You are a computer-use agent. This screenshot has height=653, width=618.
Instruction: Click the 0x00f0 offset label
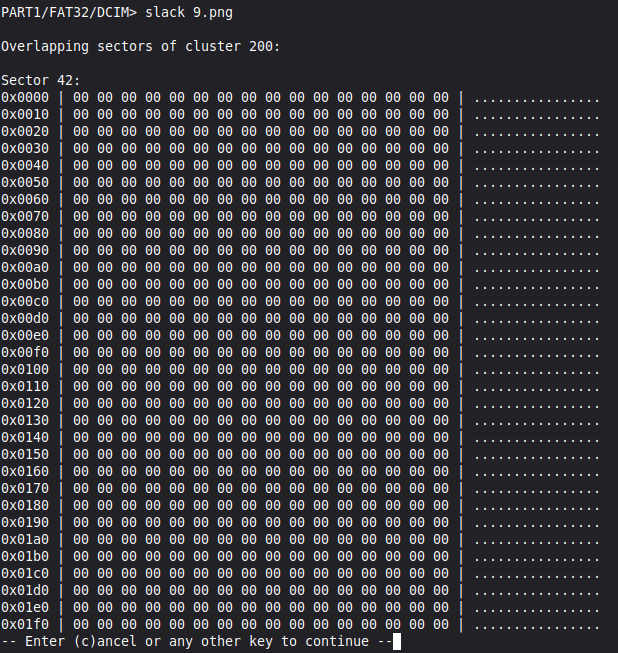point(25,352)
